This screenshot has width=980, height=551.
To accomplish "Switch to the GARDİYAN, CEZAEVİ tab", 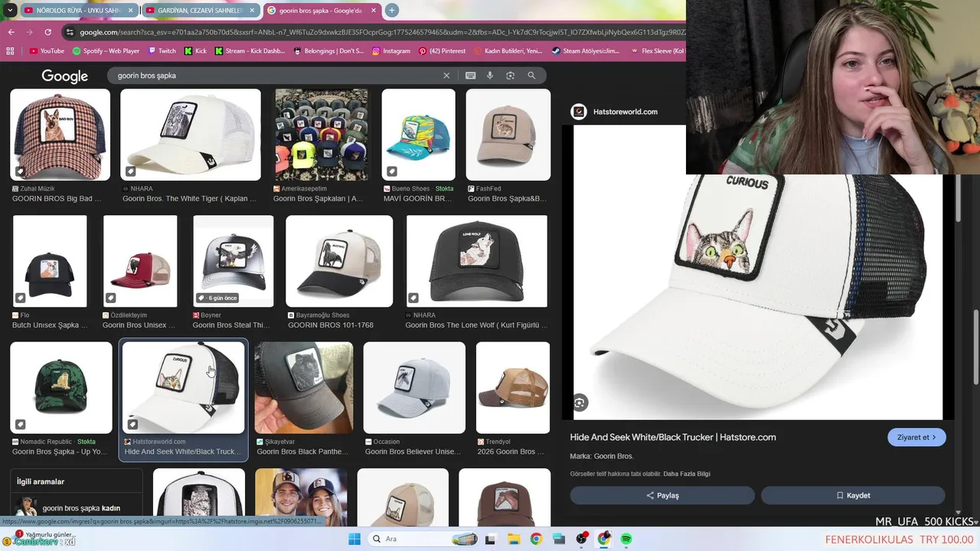I will (x=200, y=11).
